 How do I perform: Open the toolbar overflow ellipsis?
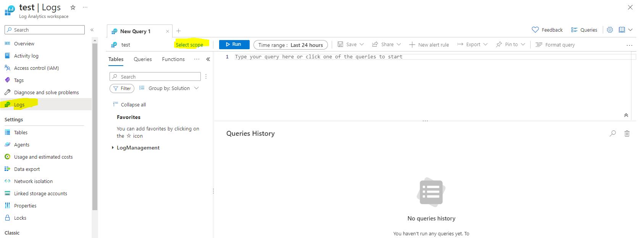[629, 45]
